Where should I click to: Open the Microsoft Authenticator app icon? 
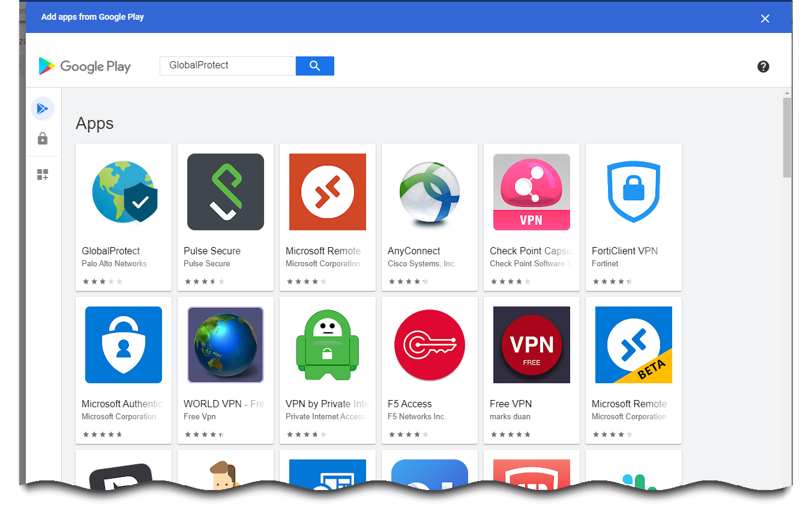pyautogui.click(x=124, y=345)
